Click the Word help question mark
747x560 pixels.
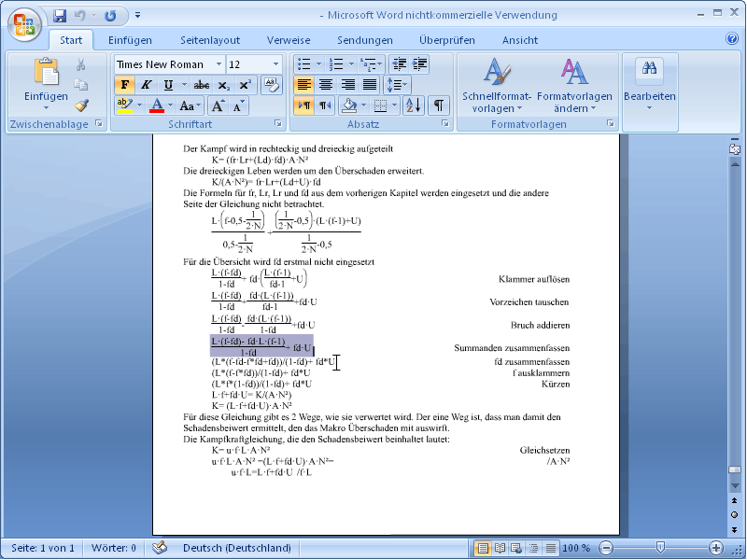pyautogui.click(x=732, y=39)
